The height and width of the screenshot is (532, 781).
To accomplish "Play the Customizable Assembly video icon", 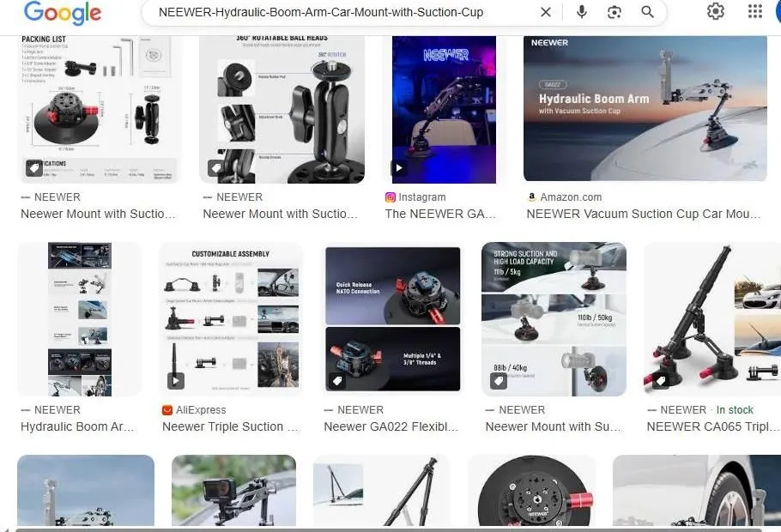I will coord(176,381).
